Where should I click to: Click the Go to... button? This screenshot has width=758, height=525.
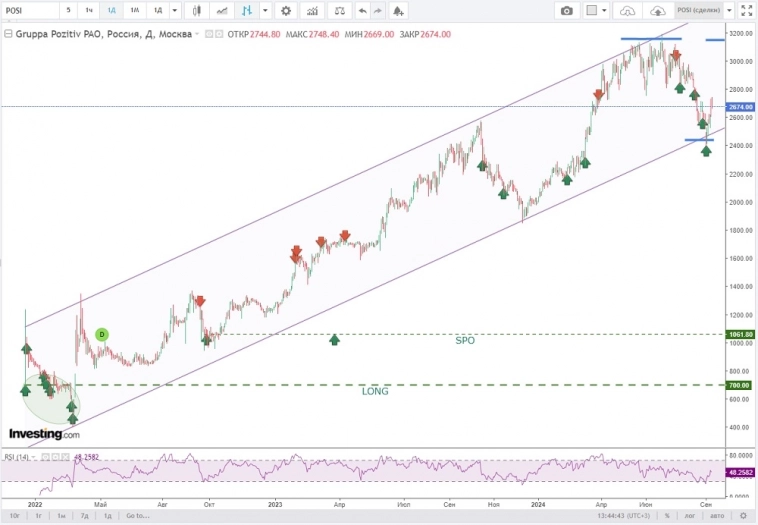point(136,515)
